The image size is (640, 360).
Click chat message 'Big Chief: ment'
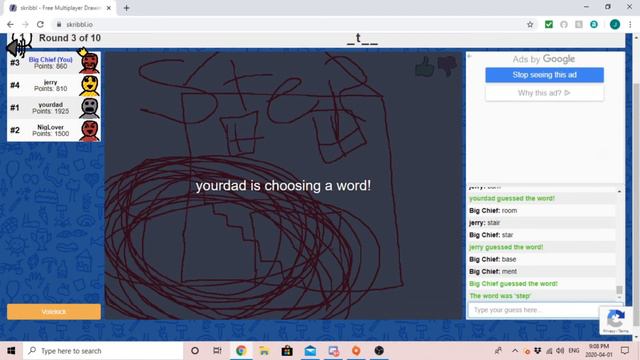(x=493, y=271)
